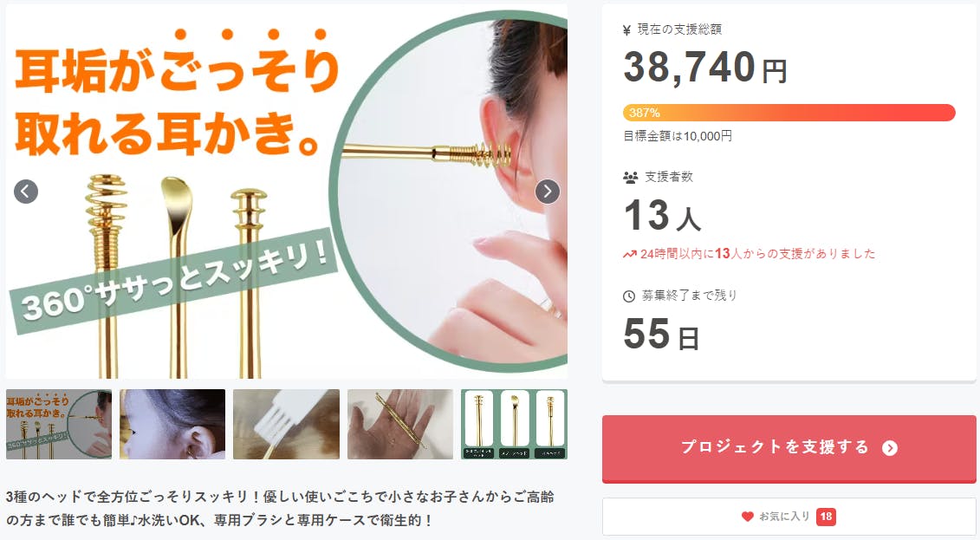Select the thumbnail showing a woman's ear

point(172,425)
